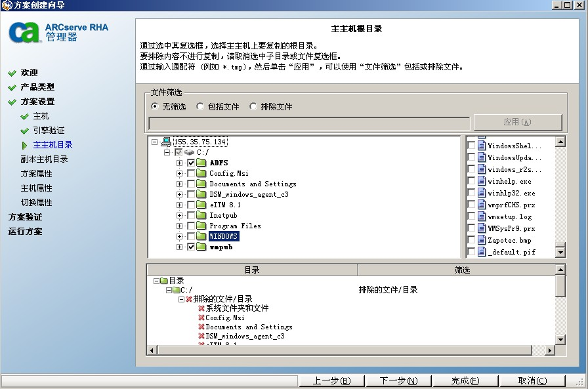Click the 目录 column header

[x=252, y=270]
